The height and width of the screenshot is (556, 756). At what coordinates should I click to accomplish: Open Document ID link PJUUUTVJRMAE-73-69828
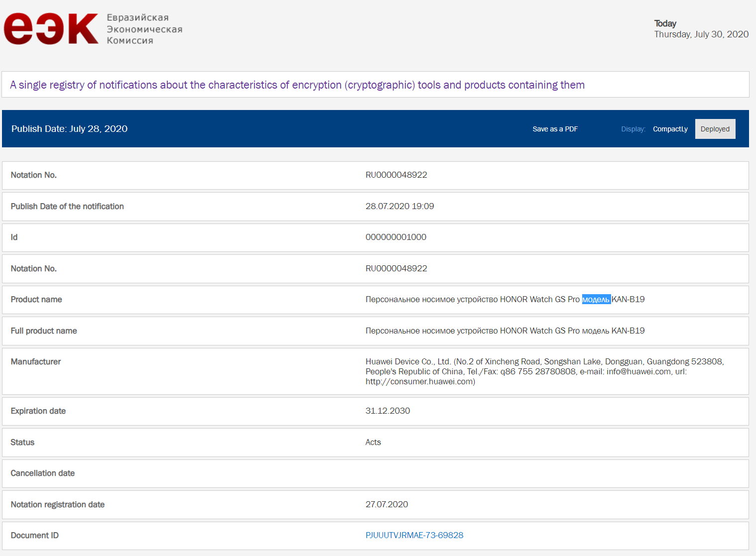pos(414,535)
